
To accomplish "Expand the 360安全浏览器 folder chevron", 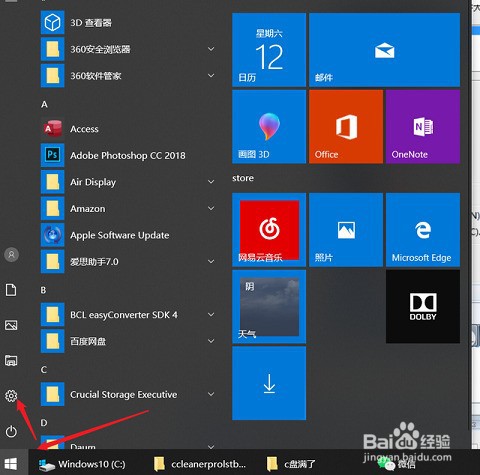I will [x=211, y=49].
